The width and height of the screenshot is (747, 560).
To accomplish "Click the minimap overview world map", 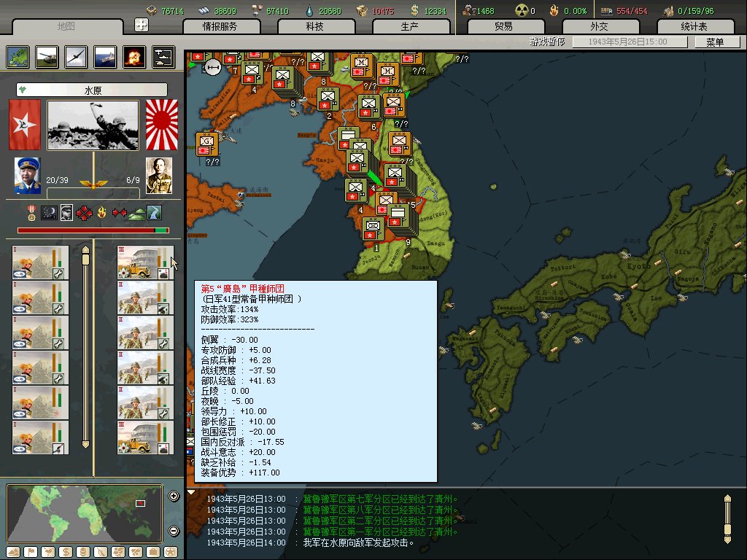I will tap(85, 513).
